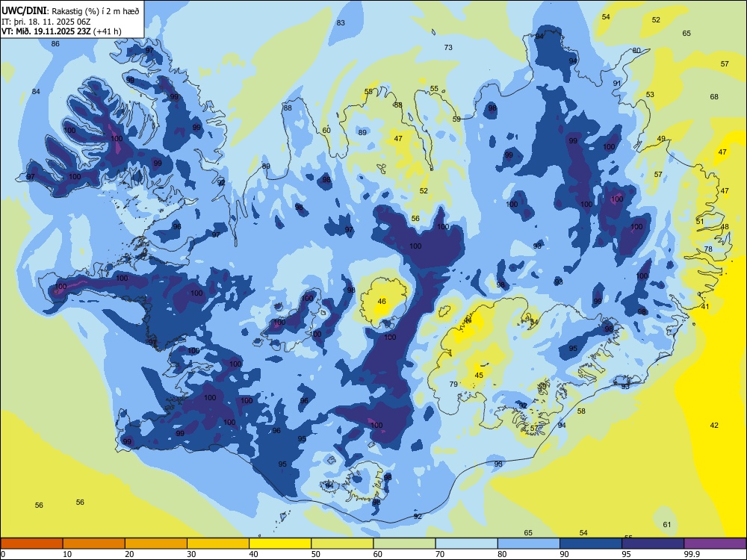747x560 pixels.
Task: Click the legend tick label '10'
Action: (x=67, y=554)
